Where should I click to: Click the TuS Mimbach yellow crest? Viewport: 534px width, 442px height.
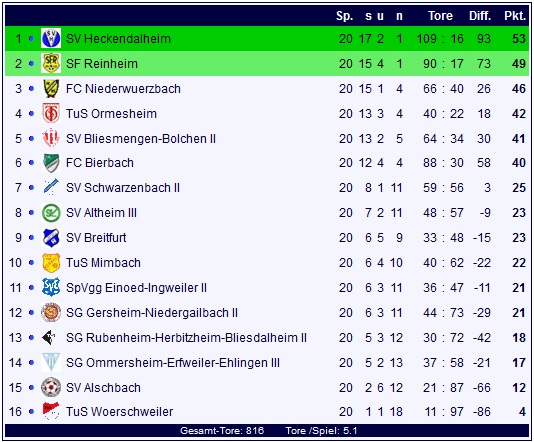pos(51,263)
